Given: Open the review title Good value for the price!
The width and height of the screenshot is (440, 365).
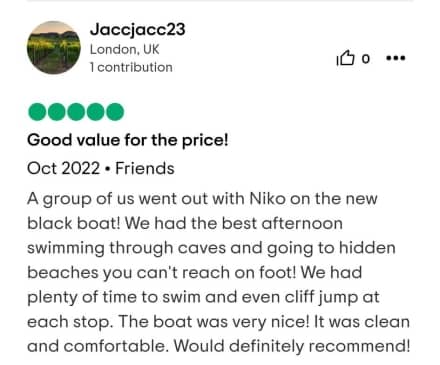Looking at the screenshot, I should [128, 140].
